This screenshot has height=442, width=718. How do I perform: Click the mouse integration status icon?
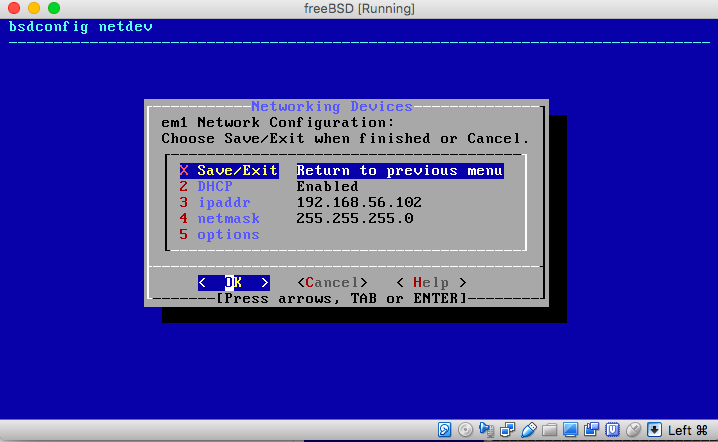634,430
